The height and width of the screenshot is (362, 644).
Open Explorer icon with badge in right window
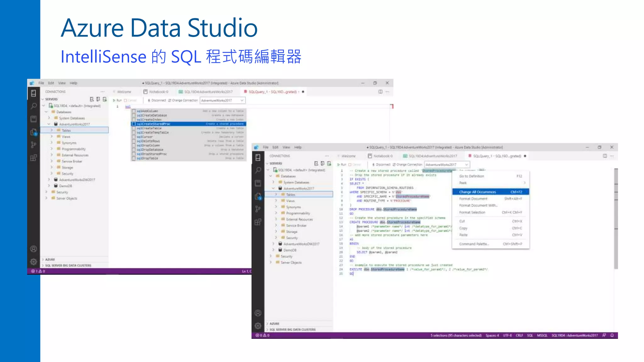pyautogui.click(x=258, y=196)
